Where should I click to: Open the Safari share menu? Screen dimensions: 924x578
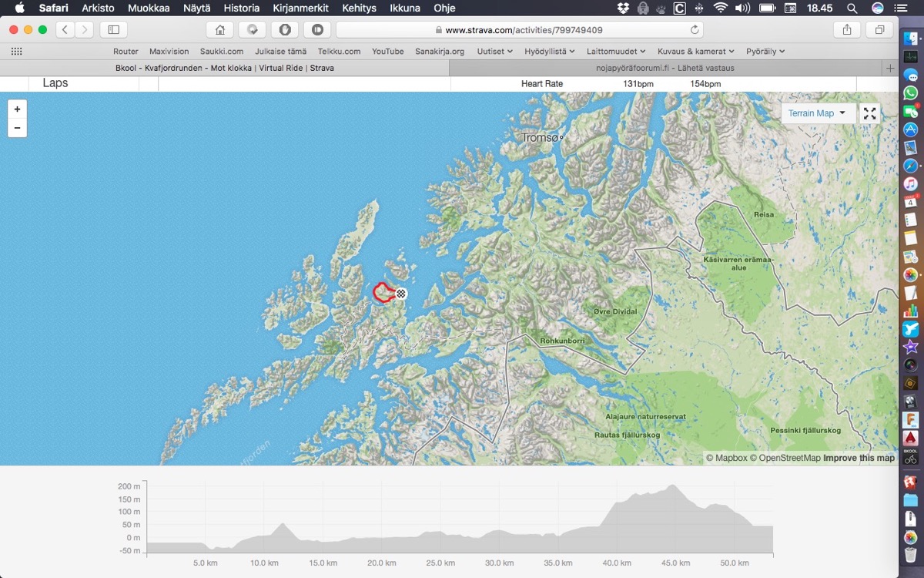[847, 30]
